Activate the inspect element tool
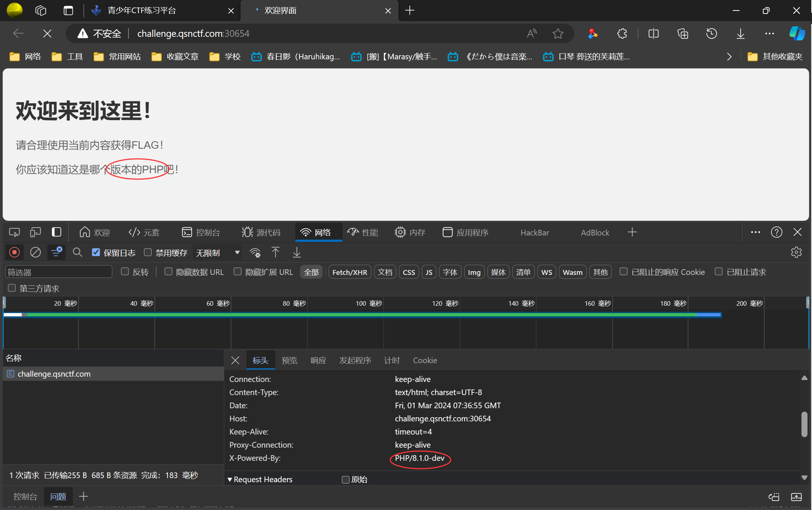 tap(14, 232)
